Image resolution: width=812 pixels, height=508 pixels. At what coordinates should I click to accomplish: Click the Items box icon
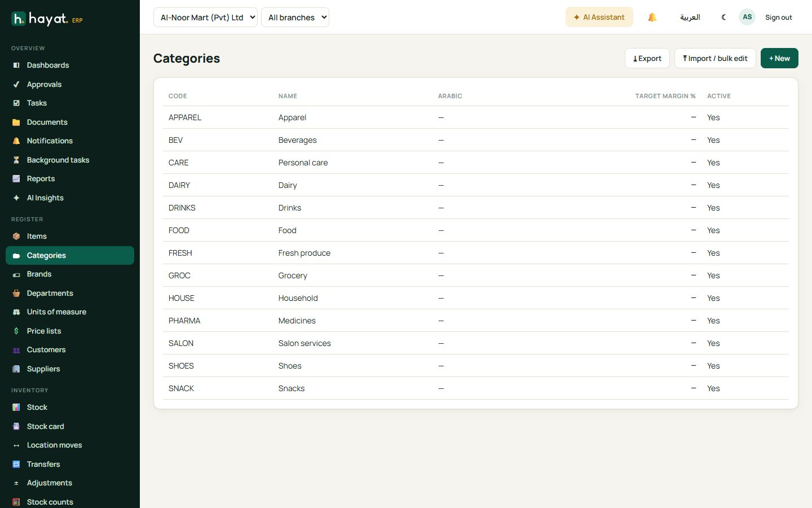pyautogui.click(x=16, y=237)
